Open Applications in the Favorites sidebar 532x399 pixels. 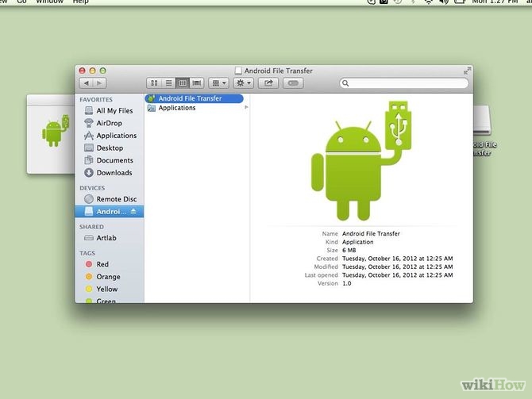[x=110, y=136]
